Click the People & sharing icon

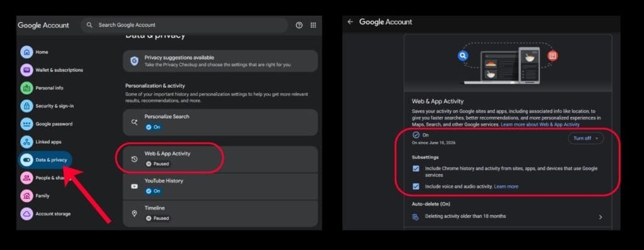26,178
